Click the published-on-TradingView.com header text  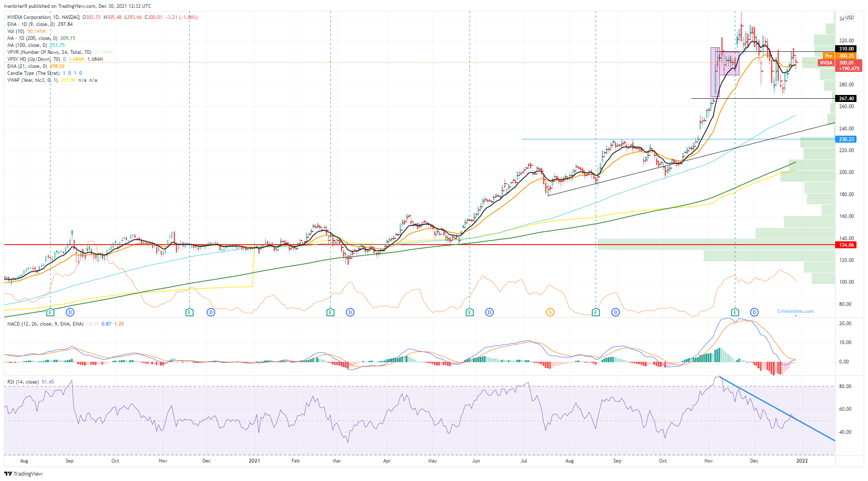tap(78, 6)
